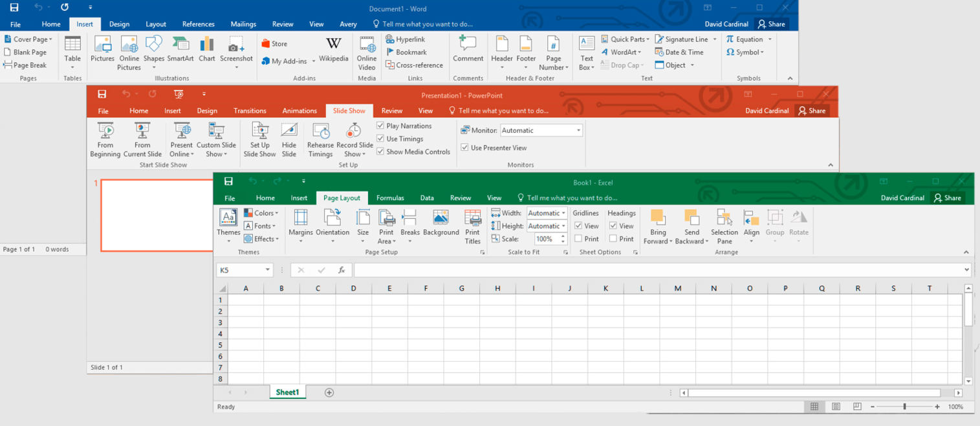Open Word References tab

click(198, 24)
